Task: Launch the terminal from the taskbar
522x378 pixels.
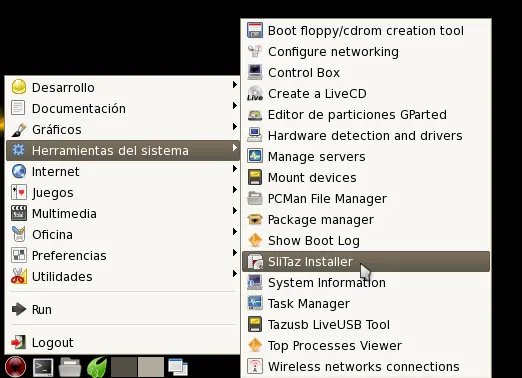Action: pyautogui.click(x=43, y=367)
